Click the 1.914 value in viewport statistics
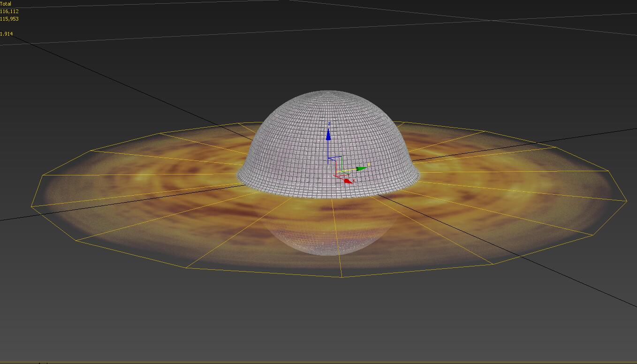637x364 pixels. pyautogui.click(x=7, y=34)
